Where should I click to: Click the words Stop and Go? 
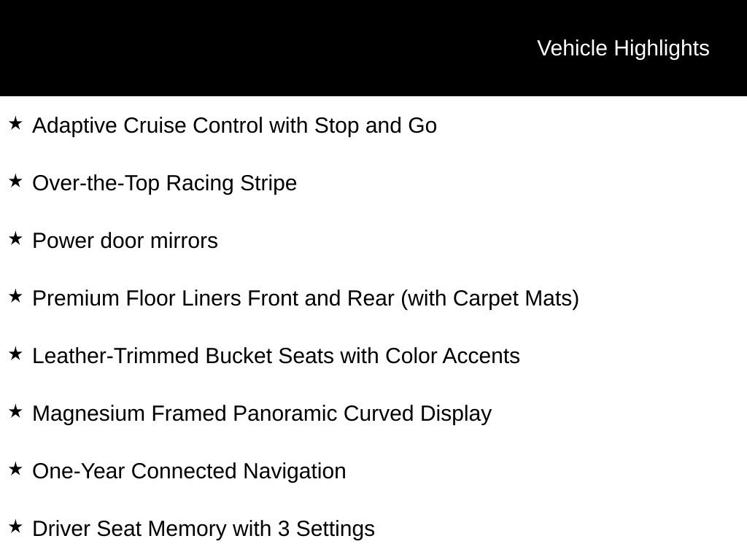pyautogui.click(x=376, y=127)
